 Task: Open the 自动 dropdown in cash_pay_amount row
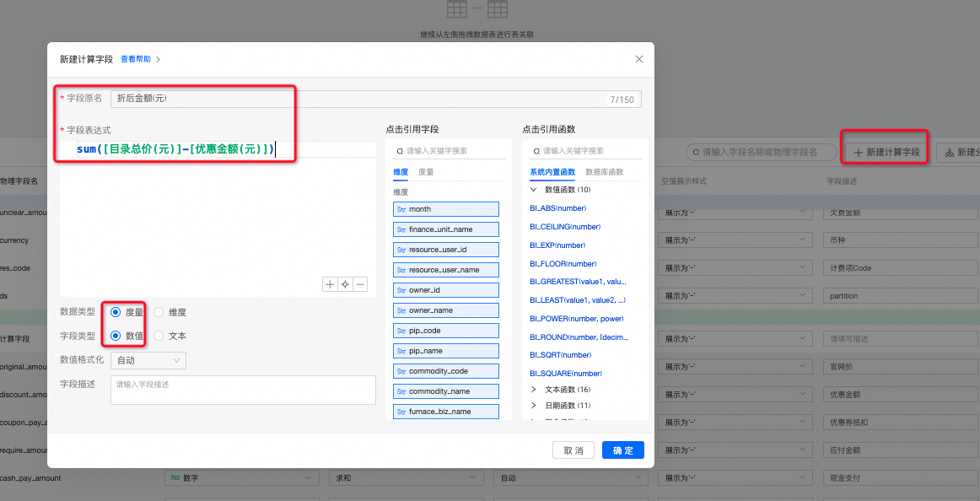click(x=571, y=478)
